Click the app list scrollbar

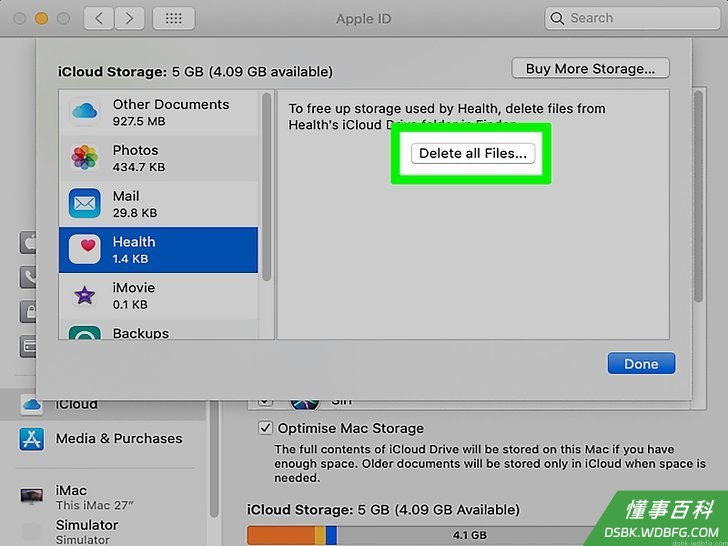pos(266,187)
